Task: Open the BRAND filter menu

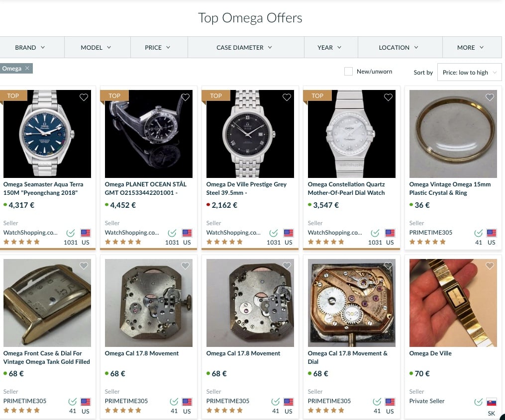Action: (x=30, y=47)
